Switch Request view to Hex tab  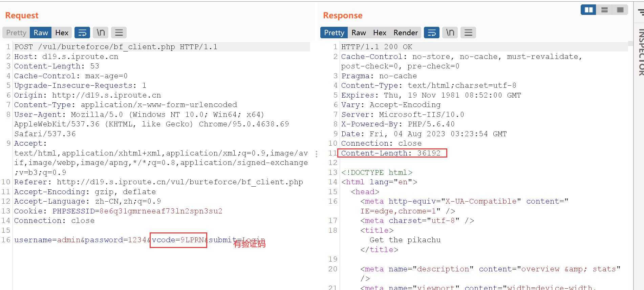(x=62, y=33)
